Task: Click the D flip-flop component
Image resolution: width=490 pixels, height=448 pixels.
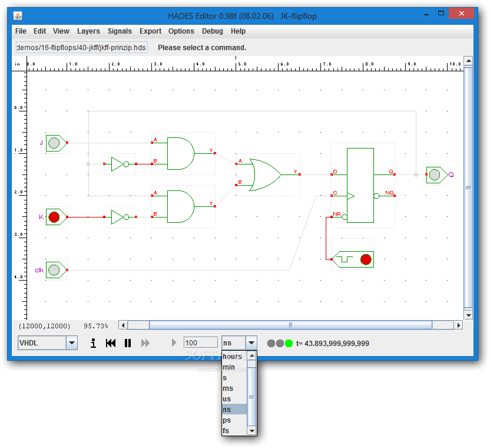Action: tap(362, 185)
